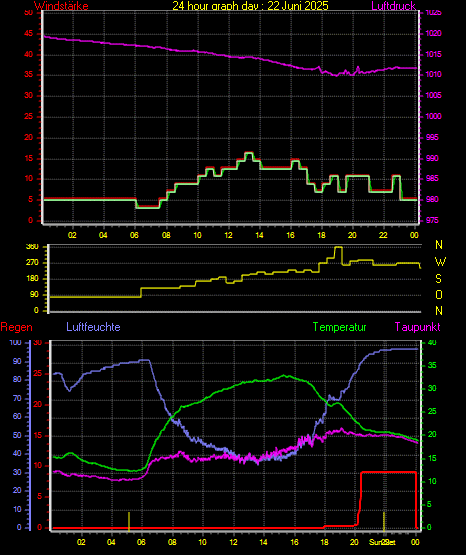The height and width of the screenshot is (555, 466).
Task: Click the yellow sunrise marker near 05
Action: (x=129, y=521)
